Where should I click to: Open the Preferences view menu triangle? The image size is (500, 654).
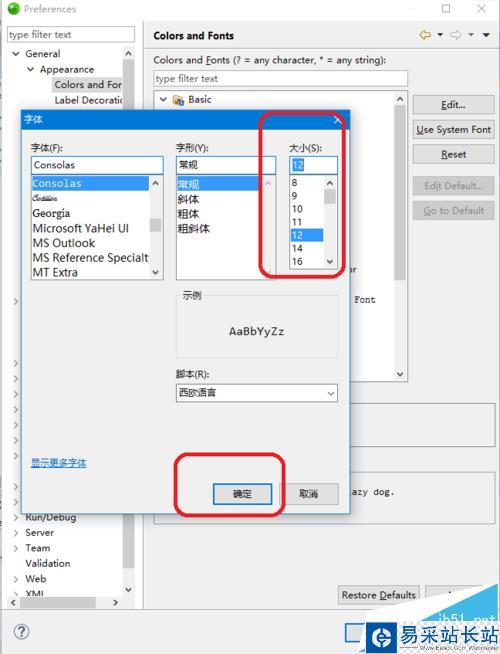(x=486, y=35)
